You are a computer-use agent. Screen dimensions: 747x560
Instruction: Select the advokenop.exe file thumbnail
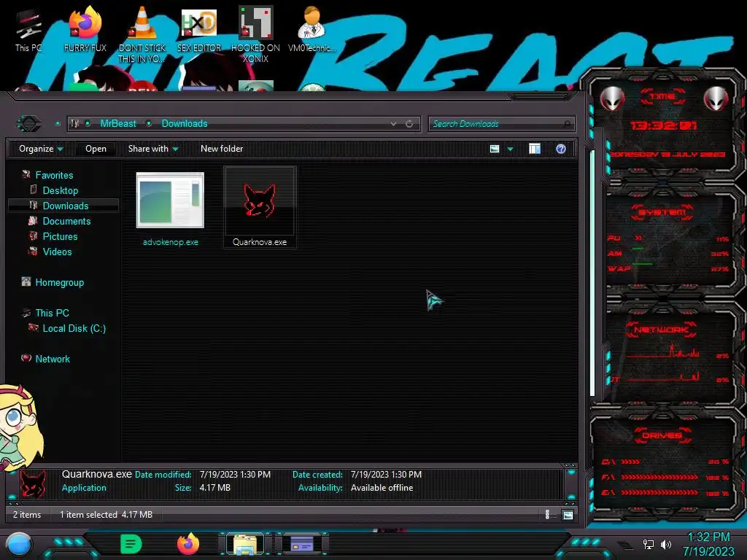(x=170, y=201)
